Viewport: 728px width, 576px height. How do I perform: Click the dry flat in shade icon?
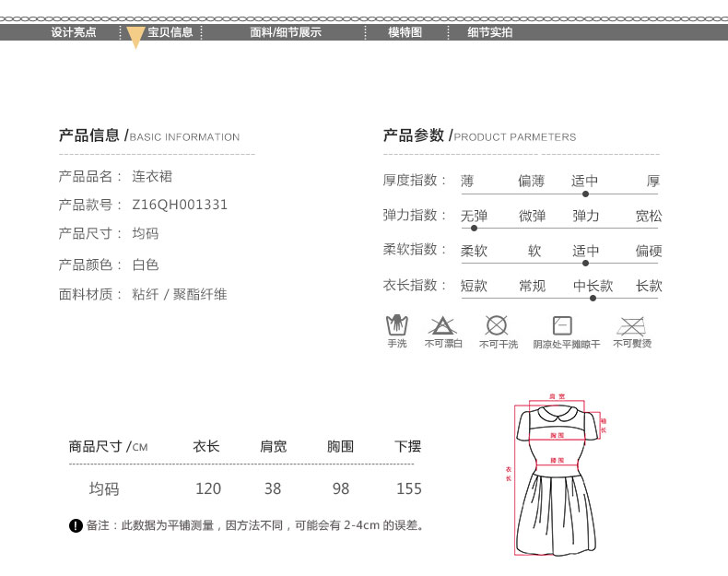tap(562, 325)
